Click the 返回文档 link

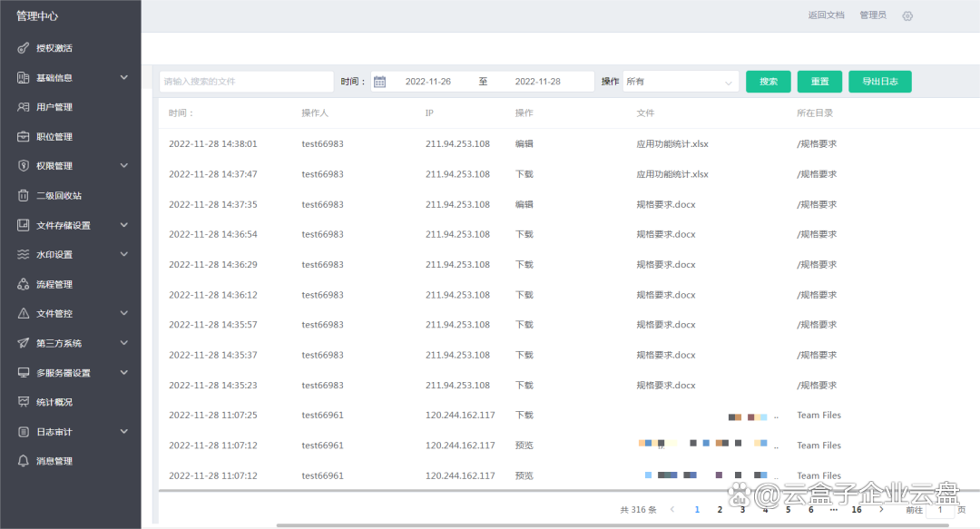(x=826, y=15)
